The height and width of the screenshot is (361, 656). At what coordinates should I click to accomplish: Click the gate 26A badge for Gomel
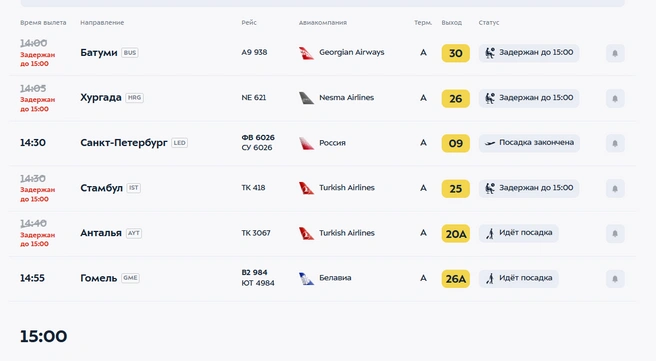tap(456, 279)
